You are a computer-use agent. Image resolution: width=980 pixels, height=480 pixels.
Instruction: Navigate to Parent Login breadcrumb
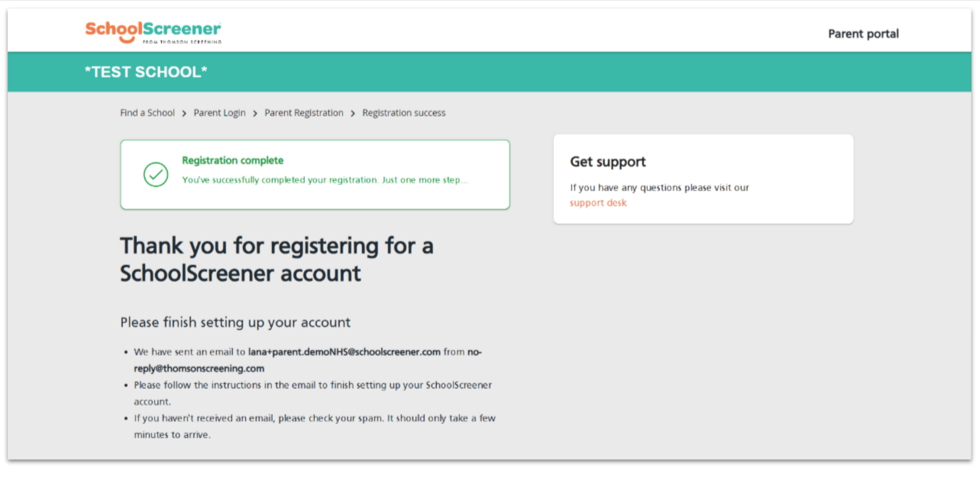219,113
